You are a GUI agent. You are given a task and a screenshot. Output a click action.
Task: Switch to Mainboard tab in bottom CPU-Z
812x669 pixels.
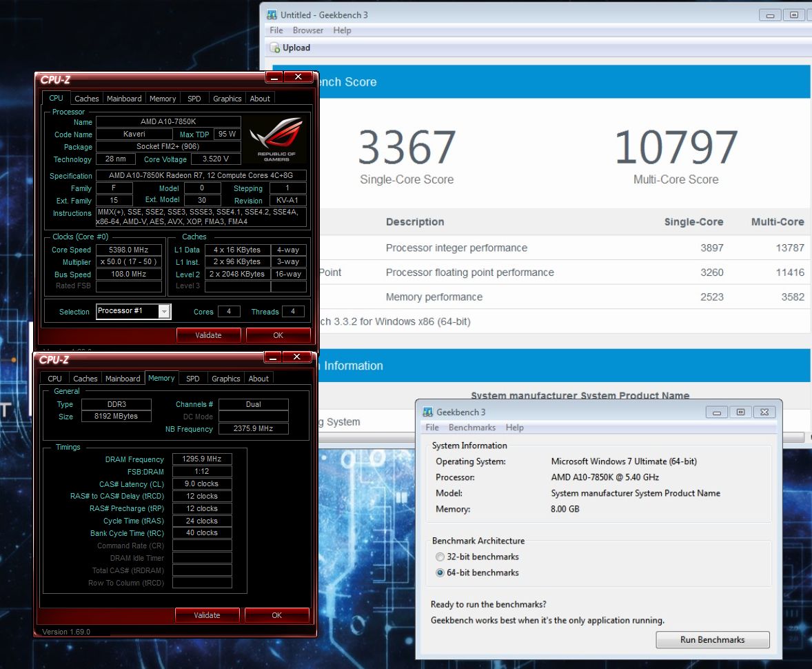(x=123, y=379)
